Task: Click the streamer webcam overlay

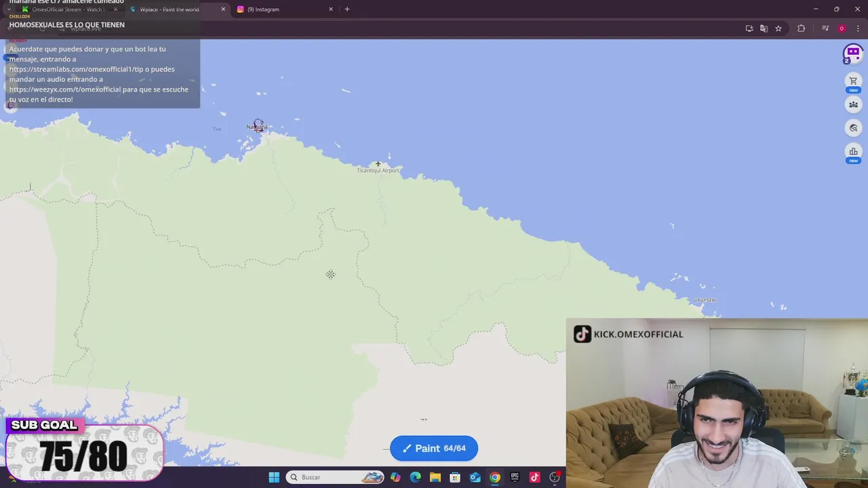Action: (x=717, y=403)
